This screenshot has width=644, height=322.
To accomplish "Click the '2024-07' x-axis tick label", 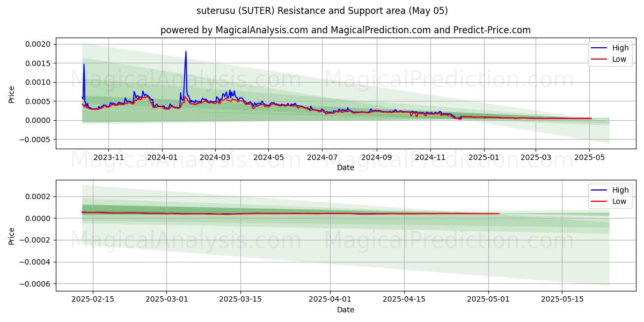I will click(322, 157).
